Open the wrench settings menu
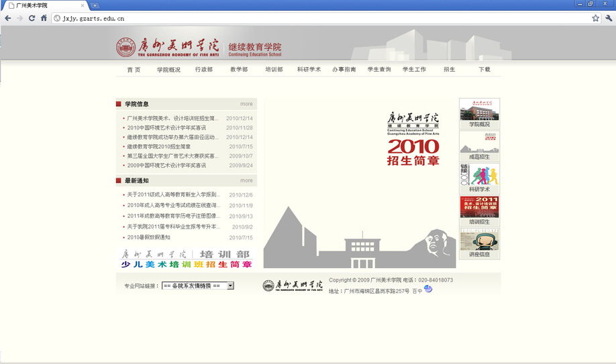Image resolution: width=616 pixels, height=364 pixels. point(609,18)
